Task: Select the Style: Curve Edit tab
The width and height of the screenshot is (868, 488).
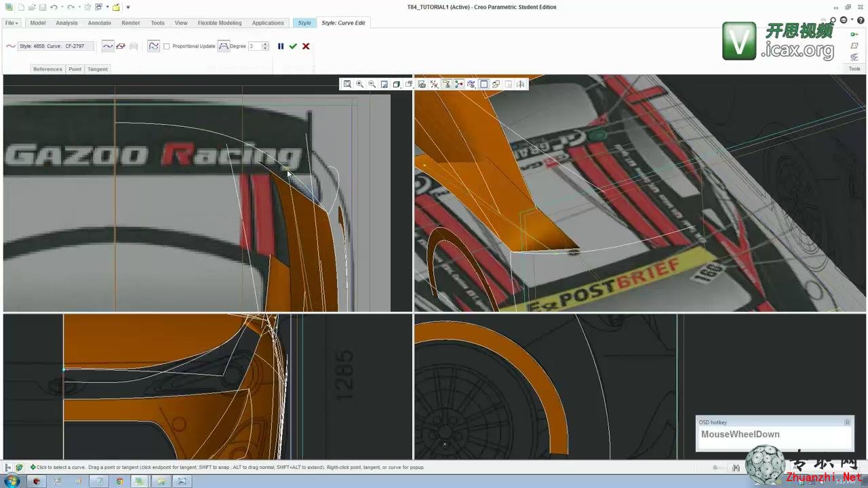Action: (x=343, y=23)
